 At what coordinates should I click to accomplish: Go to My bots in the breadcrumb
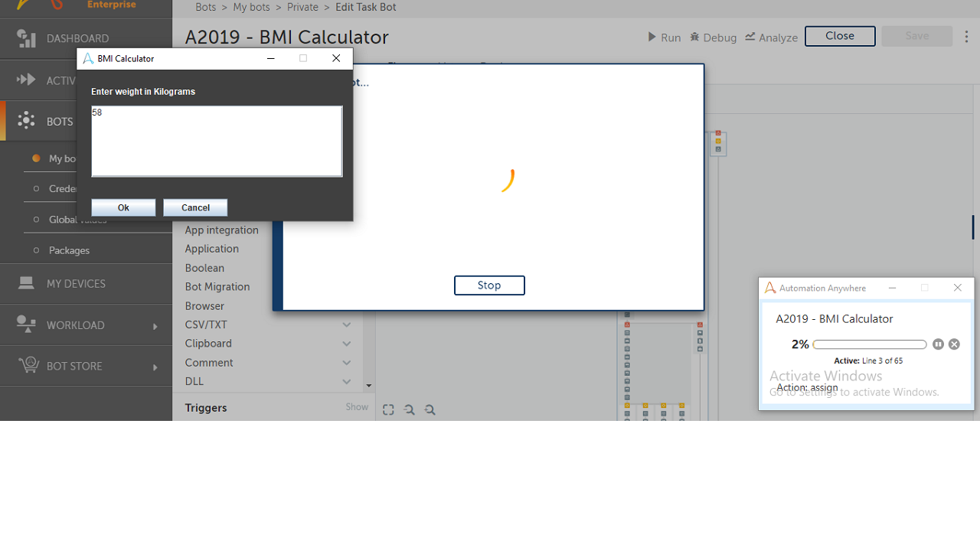(252, 7)
